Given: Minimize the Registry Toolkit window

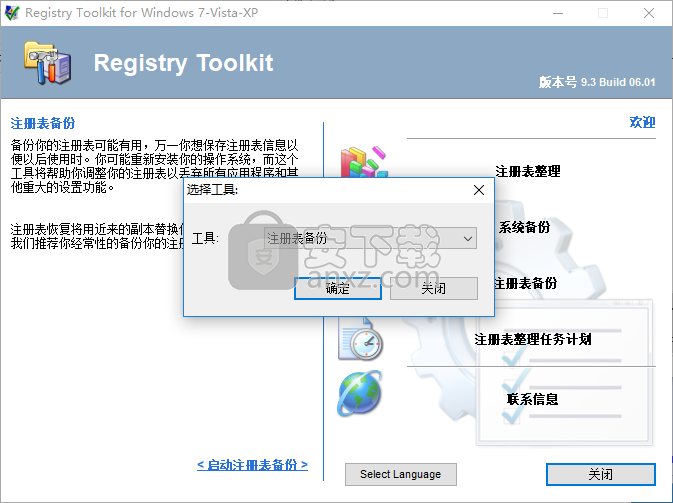Looking at the screenshot, I should [x=558, y=13].
